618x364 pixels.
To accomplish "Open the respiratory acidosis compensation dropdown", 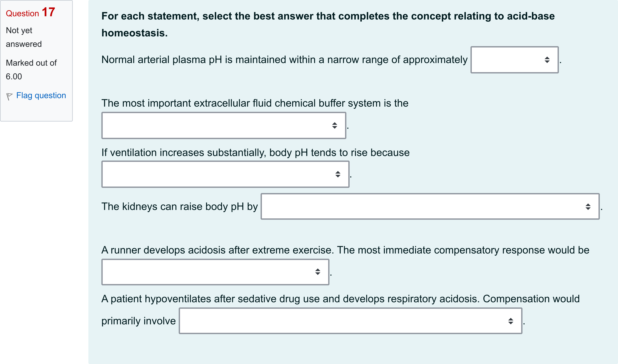I will click(x=350, y=321).
